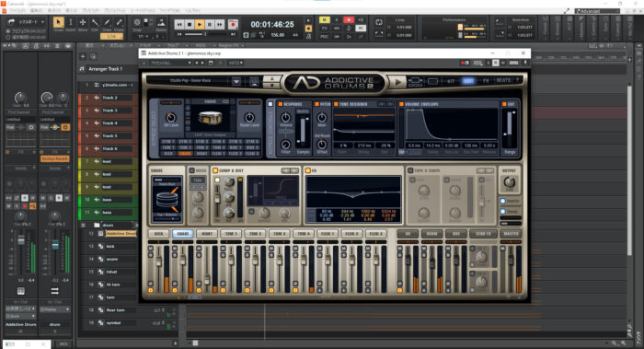
Task: Click the OH Level knob
Action: (x=170, y=118)
